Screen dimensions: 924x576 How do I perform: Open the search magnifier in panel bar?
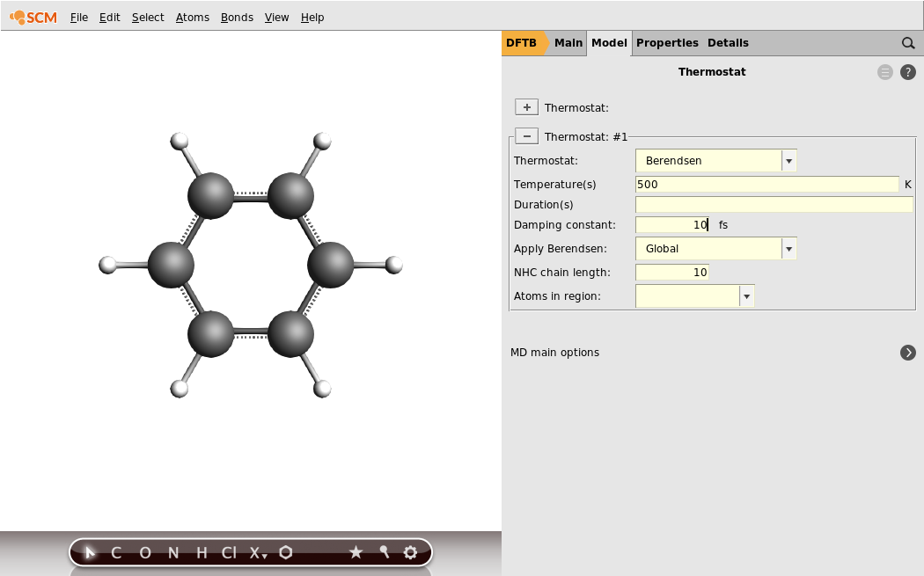(x=908, y=43)
